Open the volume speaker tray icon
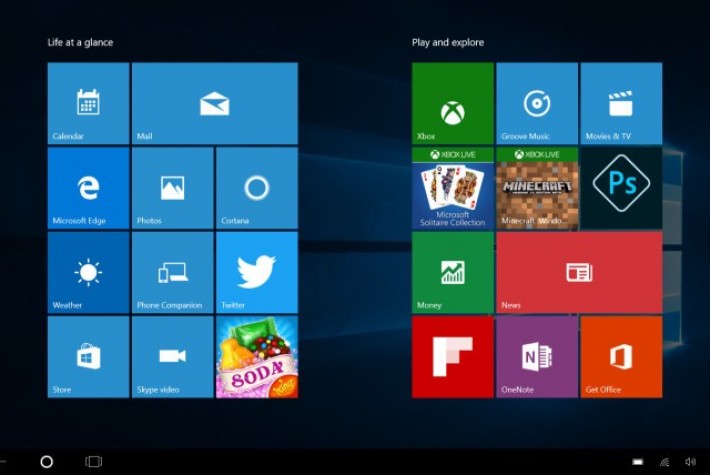Image resolution: width=710 pixels, height=475 pixels. click(691, 461)
